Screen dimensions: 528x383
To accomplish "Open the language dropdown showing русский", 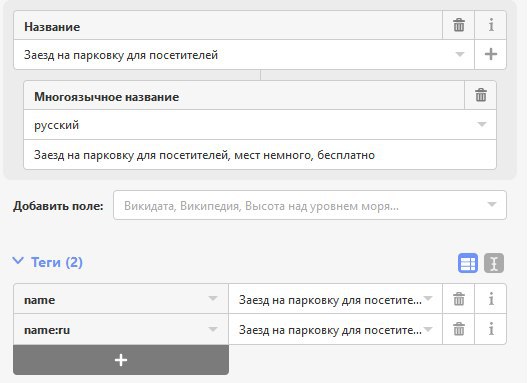I will coord(482,124).
